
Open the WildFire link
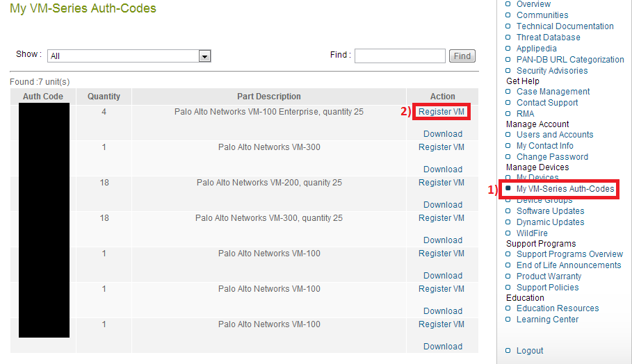[532, 233]
